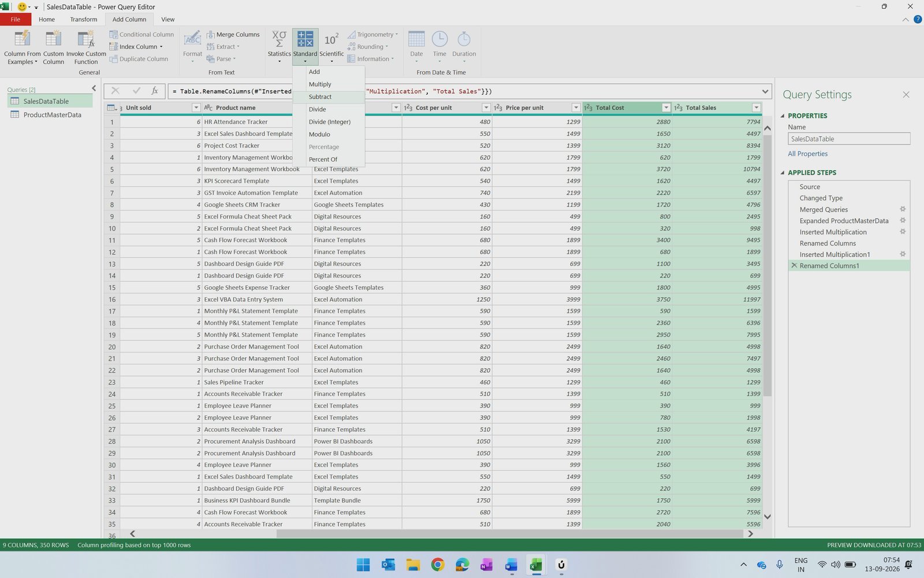Open Merged Queries step settings gear

point(903,209)
